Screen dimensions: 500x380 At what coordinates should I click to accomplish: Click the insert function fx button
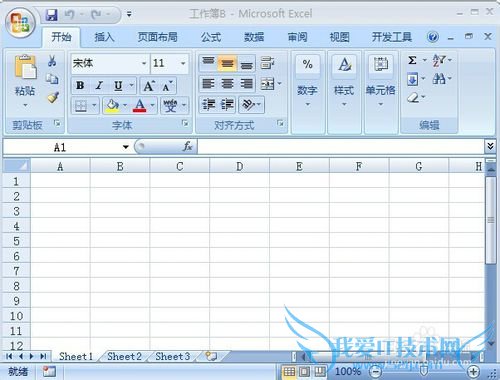point(187,146)
